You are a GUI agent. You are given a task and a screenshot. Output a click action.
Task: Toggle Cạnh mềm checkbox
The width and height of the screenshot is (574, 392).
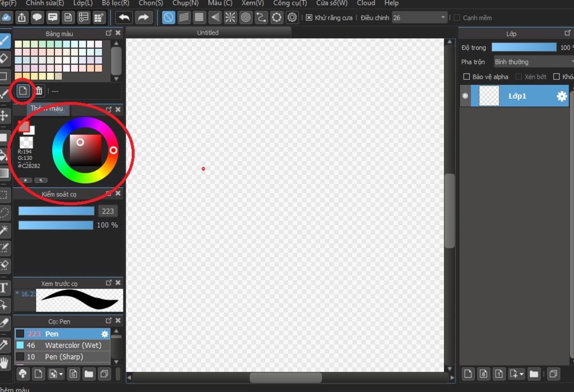tap(457, 17)
